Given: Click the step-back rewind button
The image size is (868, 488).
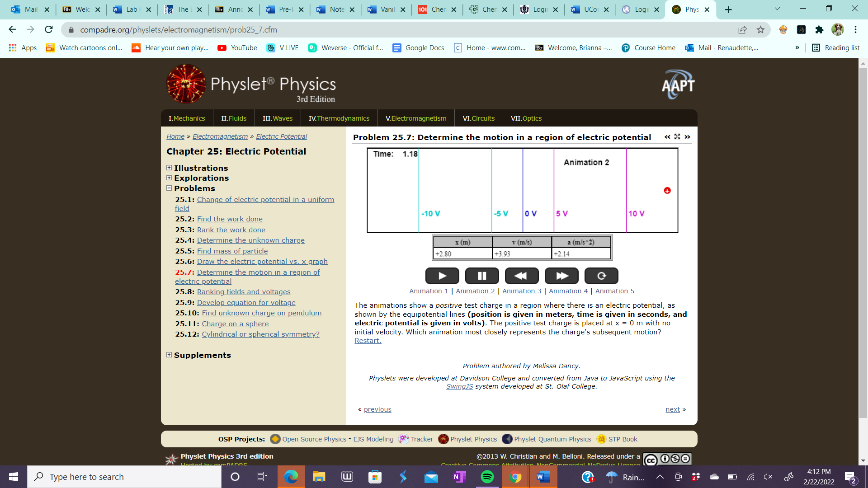Looking at the screenshot, I should (x=521, y=276).
